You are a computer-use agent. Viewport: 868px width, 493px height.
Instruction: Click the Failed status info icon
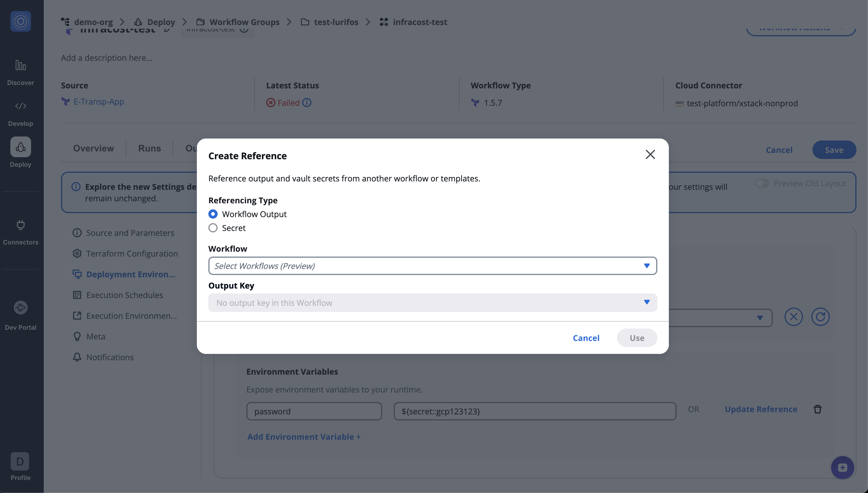[307, 103]
